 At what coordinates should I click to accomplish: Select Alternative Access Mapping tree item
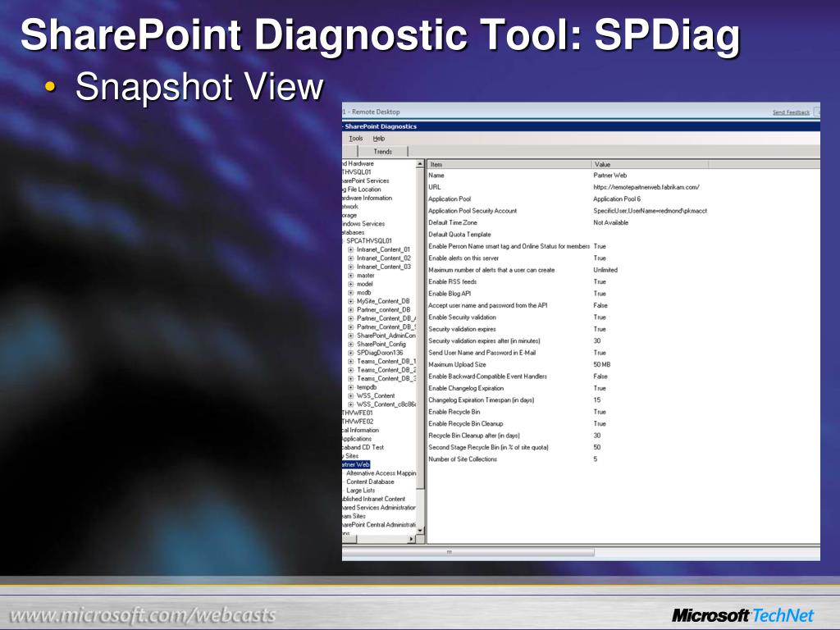point(381,473)
